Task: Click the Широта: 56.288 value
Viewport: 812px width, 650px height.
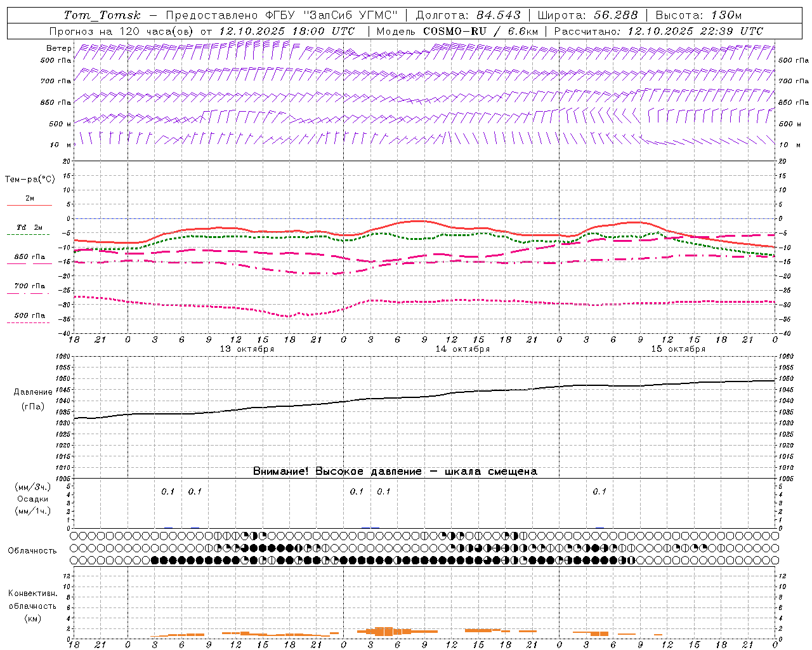Action: coord(588,15)
